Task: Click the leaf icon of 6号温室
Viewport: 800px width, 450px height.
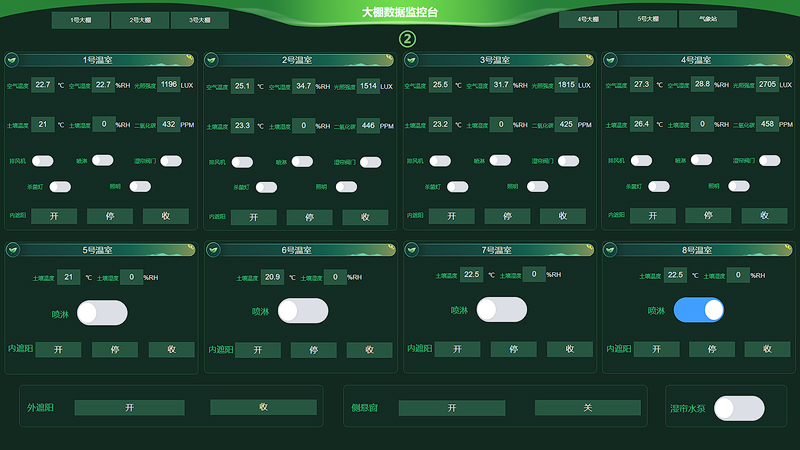Action: point(213,249)
